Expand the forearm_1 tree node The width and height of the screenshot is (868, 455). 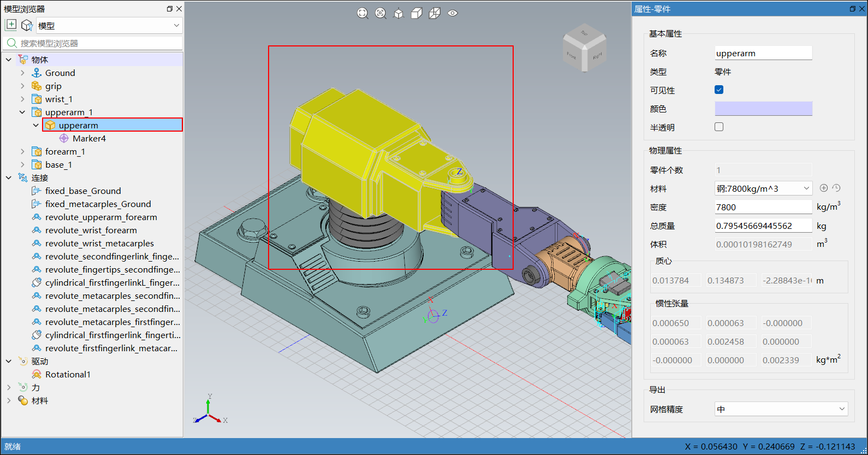[22, 151]
